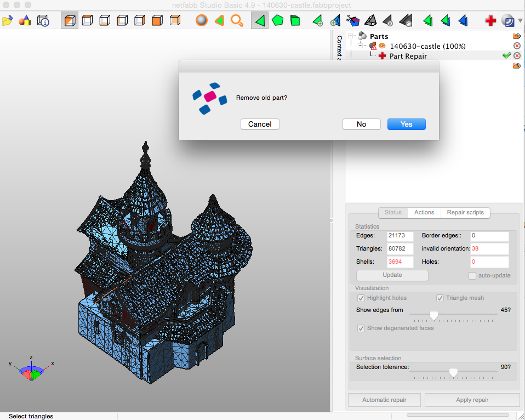Click the sphere shading mode icon

coord(201,20)
